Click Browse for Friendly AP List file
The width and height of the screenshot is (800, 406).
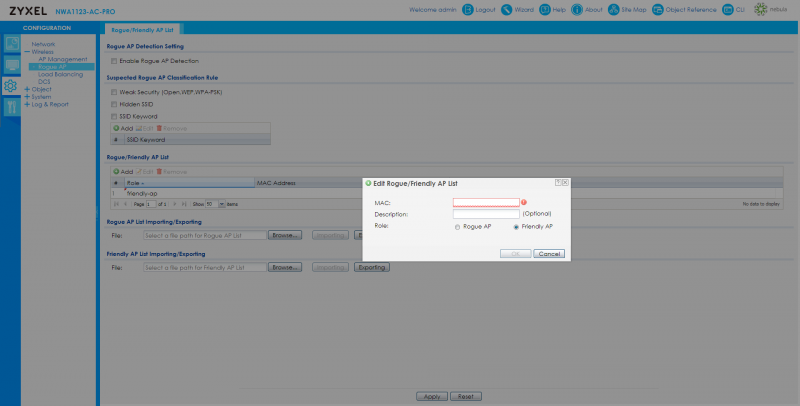pyautogui.click(x=285, y=267)
